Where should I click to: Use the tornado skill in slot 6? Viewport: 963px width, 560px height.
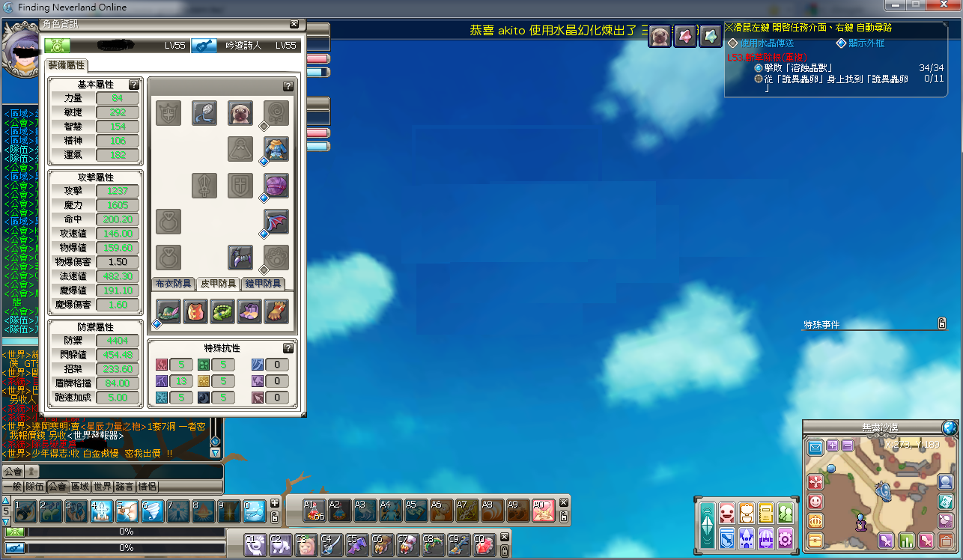pos(153,511)
